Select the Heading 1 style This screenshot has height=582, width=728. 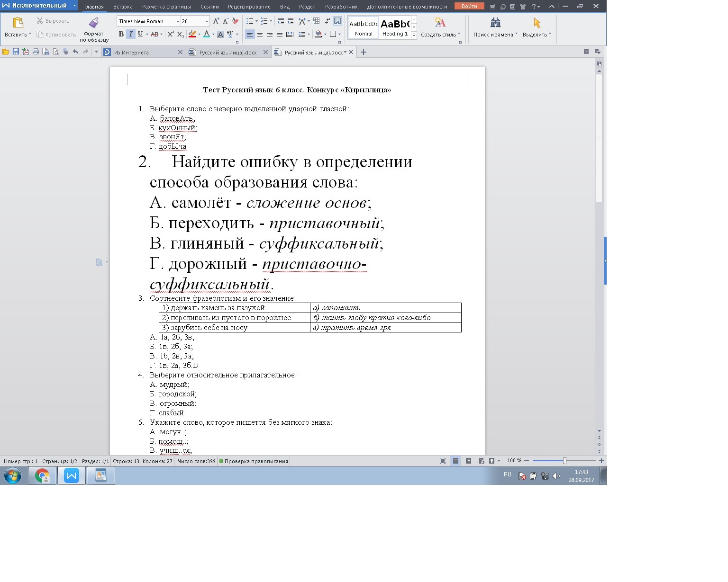[395, 27]
